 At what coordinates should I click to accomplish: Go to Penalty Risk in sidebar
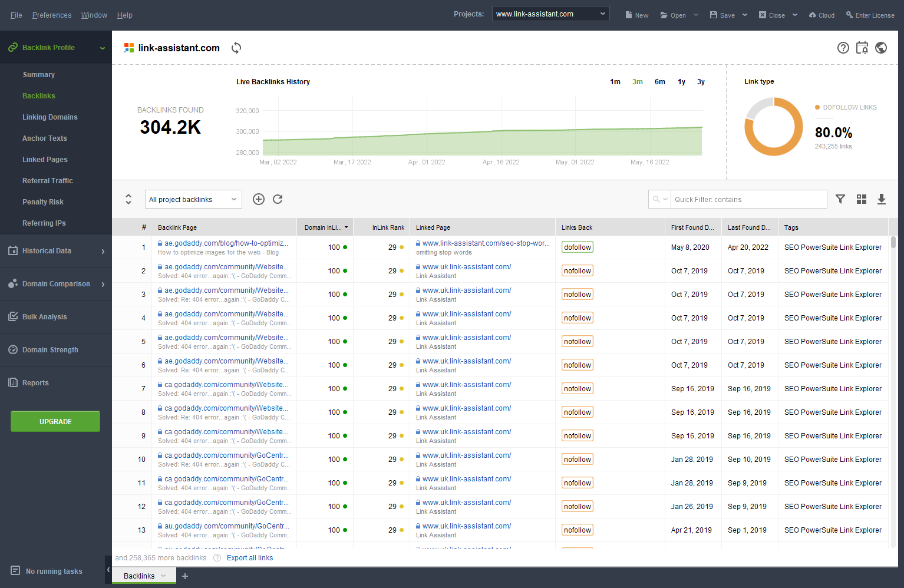[43, 202]
